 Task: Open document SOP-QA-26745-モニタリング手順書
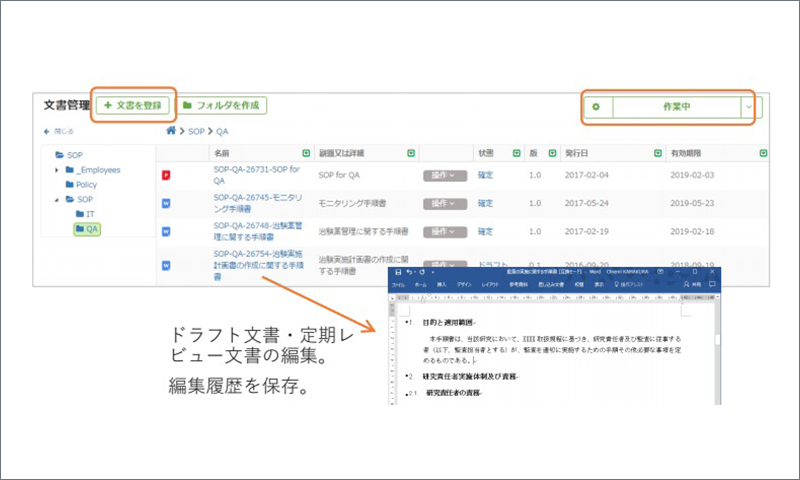click(x=258, y=203)
